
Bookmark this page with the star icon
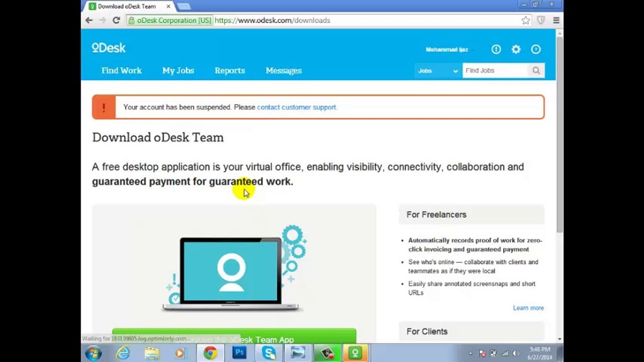525,20
